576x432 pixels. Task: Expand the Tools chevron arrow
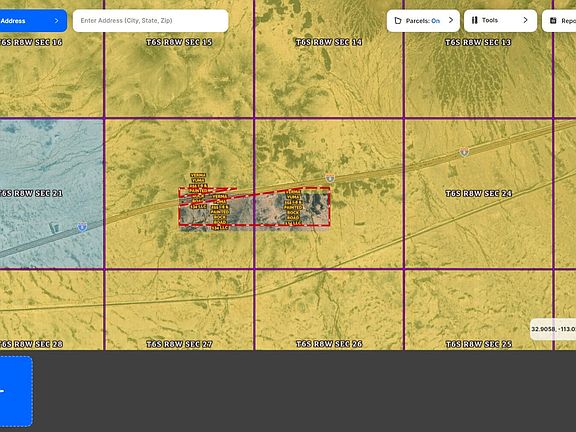tap(525, 20)
